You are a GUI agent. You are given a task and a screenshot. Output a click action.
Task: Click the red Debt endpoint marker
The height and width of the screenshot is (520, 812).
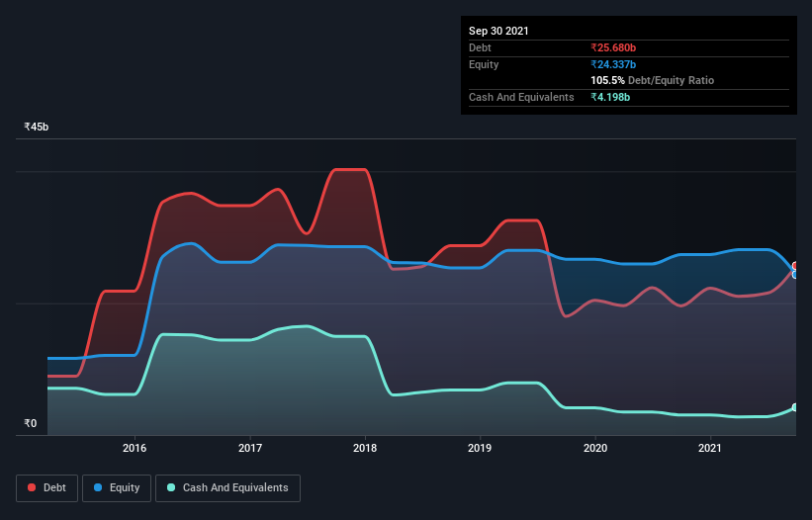click(x=795, y=266)
